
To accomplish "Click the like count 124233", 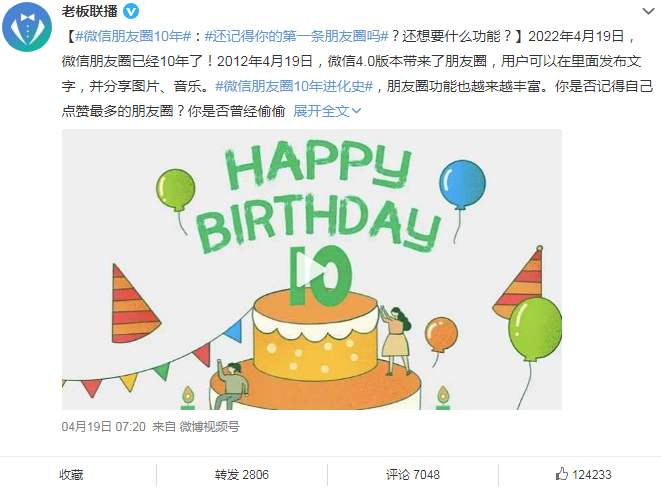I will [591, 475].
